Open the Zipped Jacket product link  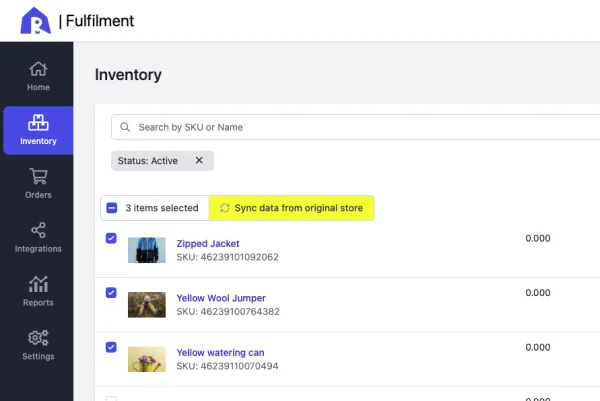(208, 244)
